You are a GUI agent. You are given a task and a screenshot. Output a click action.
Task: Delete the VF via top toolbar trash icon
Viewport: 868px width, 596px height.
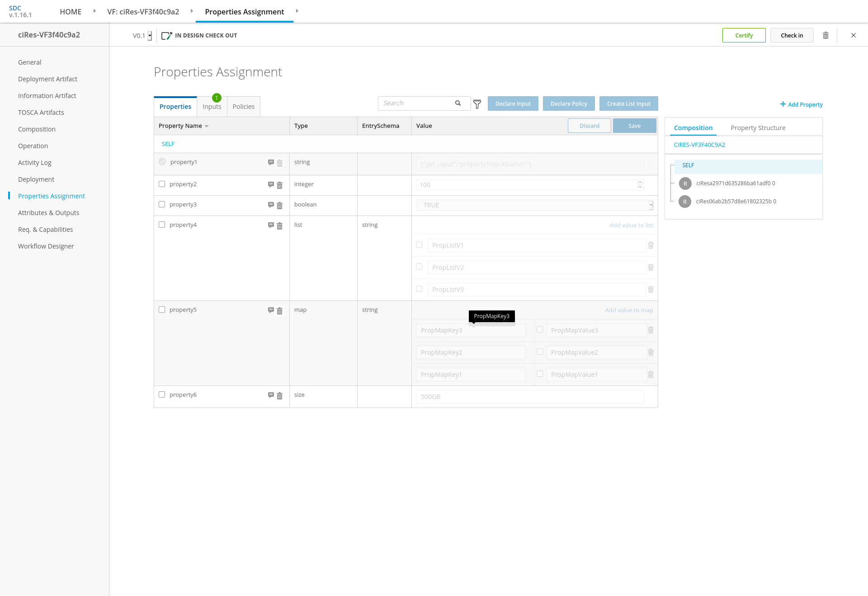click(x=826, y=35)
